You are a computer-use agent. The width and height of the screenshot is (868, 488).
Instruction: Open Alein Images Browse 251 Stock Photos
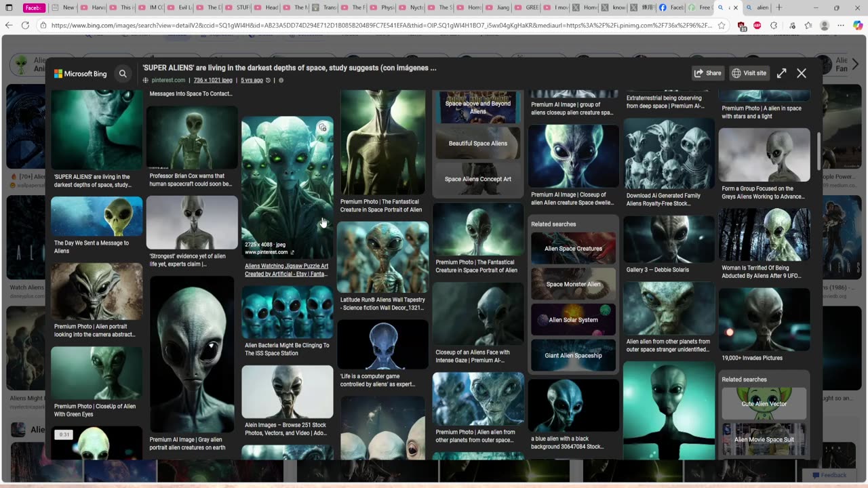[288, 392]
